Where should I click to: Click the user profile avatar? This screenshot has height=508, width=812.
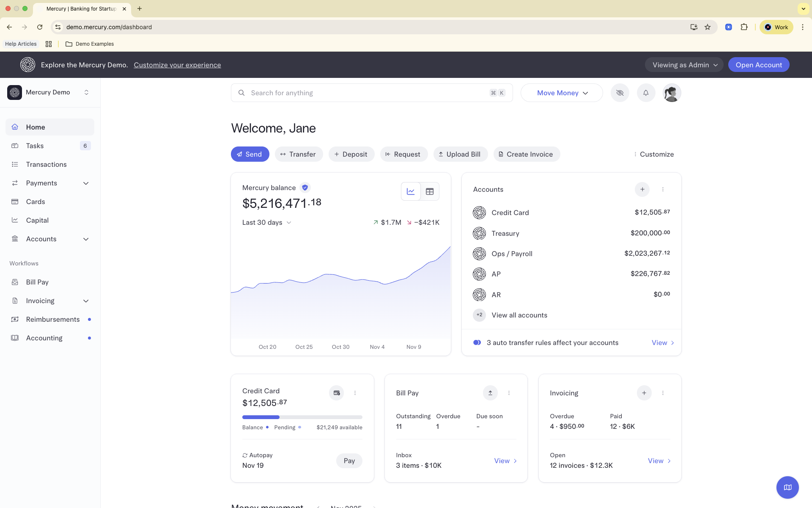point(672,93)
